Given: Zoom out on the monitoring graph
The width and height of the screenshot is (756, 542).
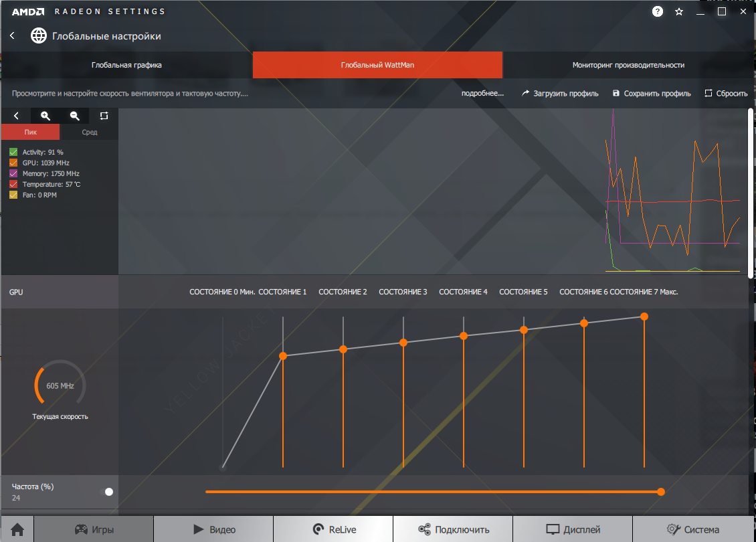Looking at the screenshot, I should click(x=75, y=116).
